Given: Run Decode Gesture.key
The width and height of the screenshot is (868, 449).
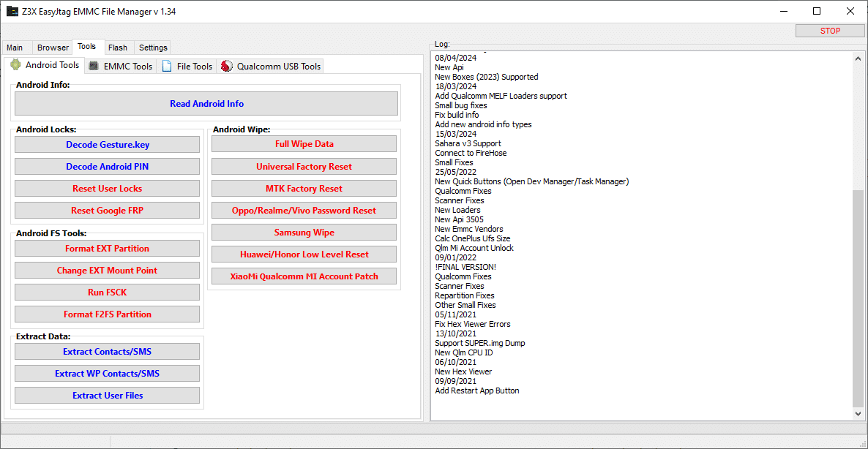Looking at the screenshot, I should (107, 145).
